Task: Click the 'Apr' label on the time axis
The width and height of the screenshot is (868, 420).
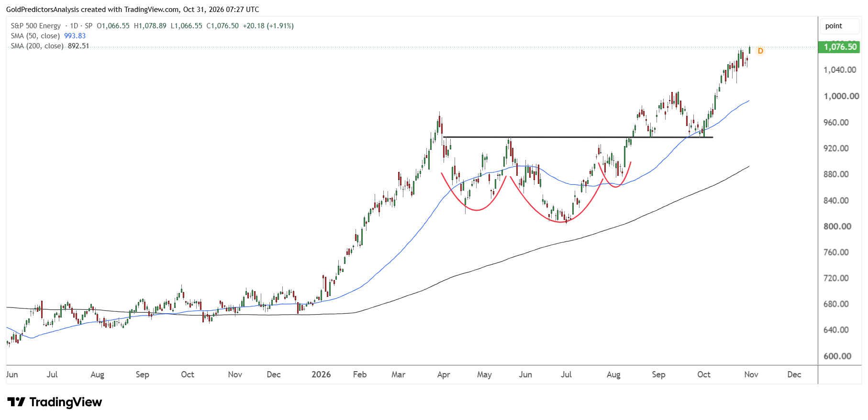Action: (x=444, y=375)
